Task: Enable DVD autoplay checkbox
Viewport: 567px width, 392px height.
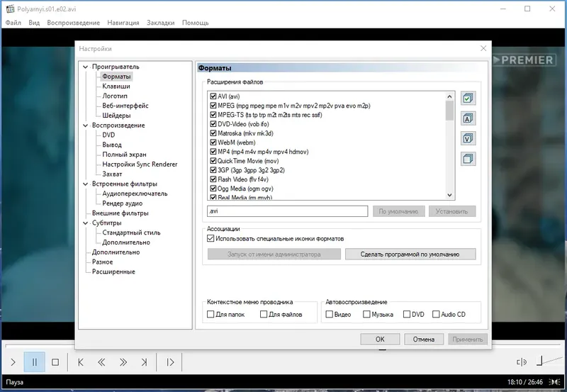Action: (x=407, y=314)
